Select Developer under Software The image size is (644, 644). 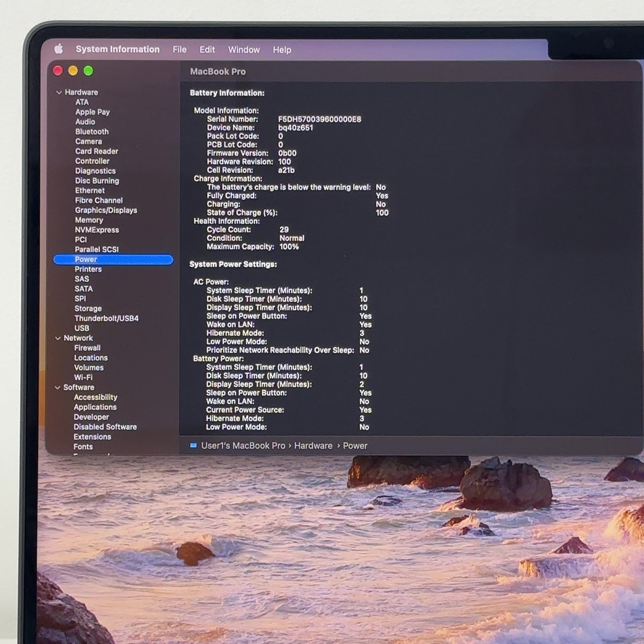pos(91,417)
